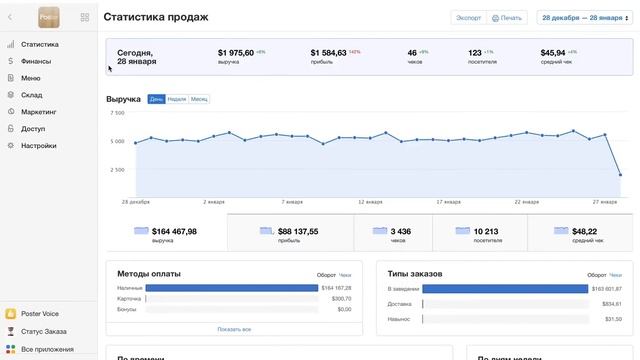
Task: Select the $48,22 средний чек tab
Action: [x=580, y=233]
